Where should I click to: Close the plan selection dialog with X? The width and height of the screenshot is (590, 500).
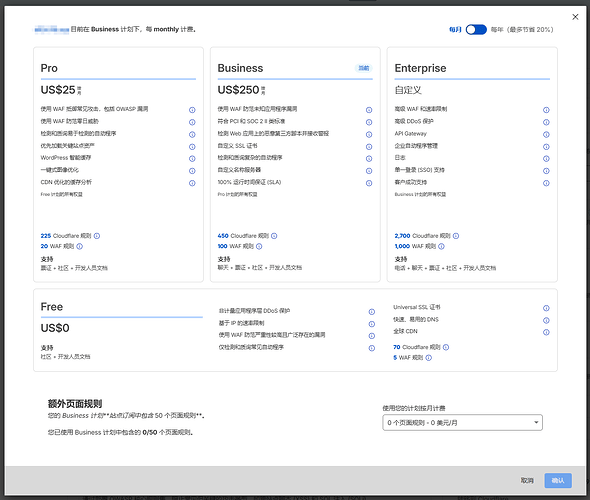point(575,17)
